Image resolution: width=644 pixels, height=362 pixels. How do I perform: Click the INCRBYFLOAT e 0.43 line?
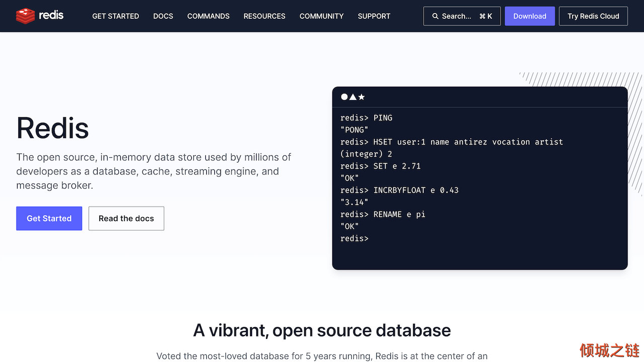[399, 190]
